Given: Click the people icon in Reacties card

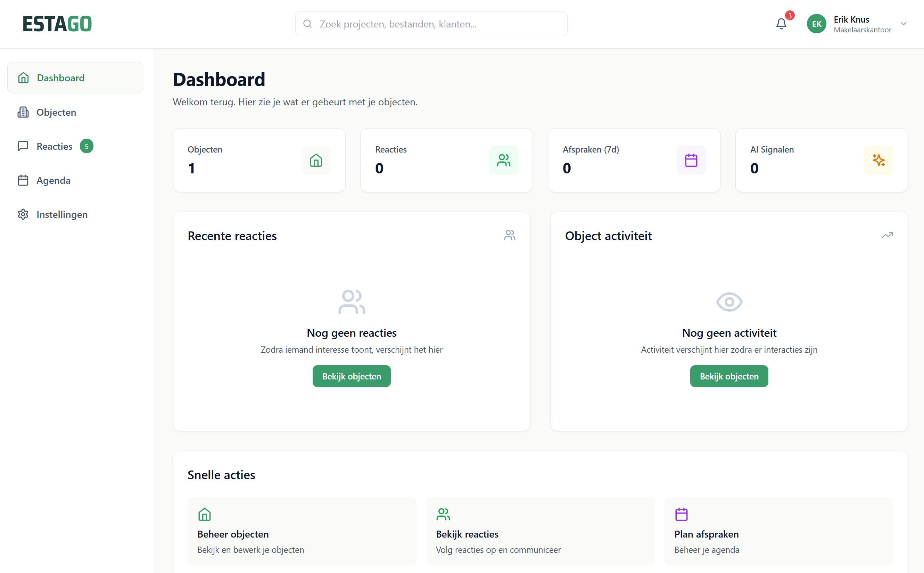Looking at the screenshot, I should point(503,160).
